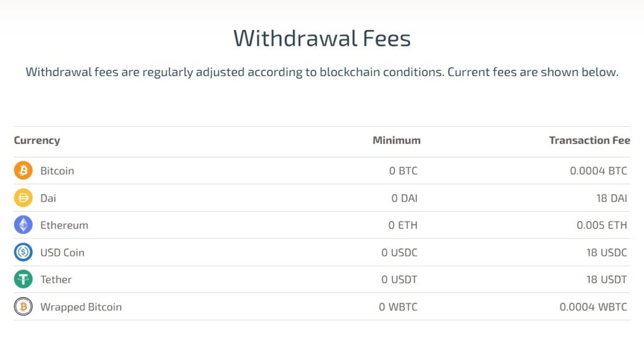Select the Tether currency name

tap(56, 280)
